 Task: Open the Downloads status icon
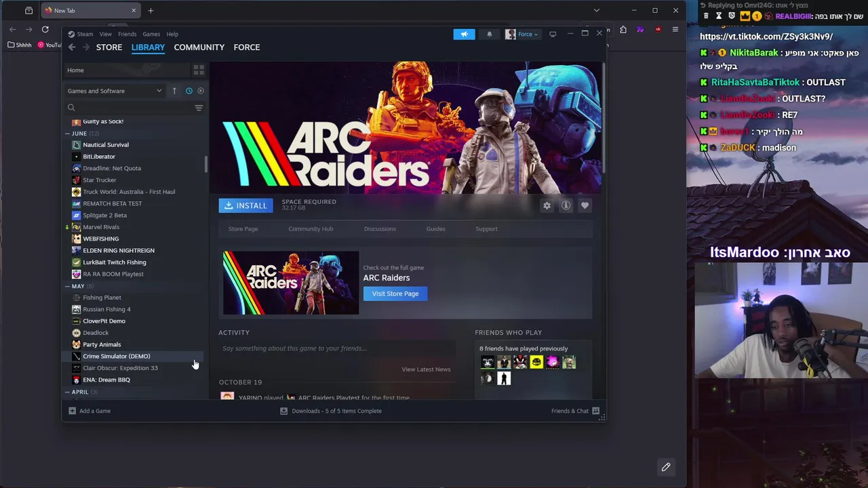284,411
